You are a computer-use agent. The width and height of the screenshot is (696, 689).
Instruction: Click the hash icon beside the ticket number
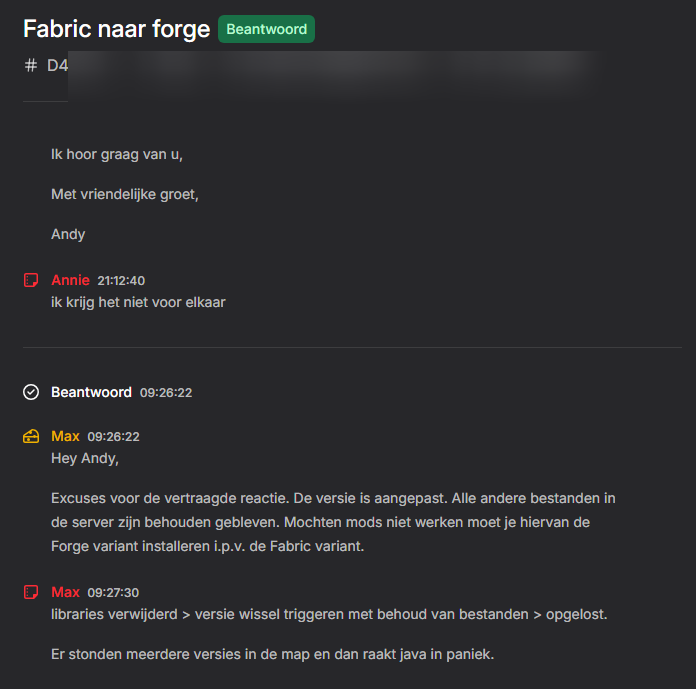coord(30,66)
